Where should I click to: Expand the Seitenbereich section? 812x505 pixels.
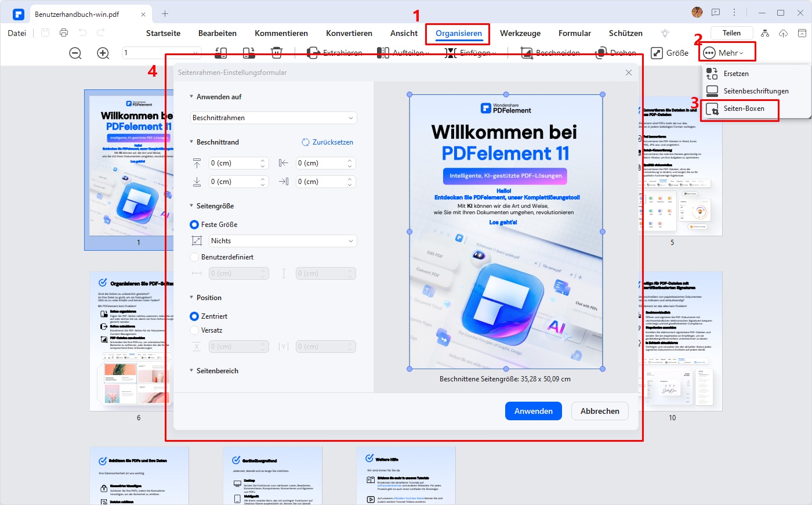(191, 371)
